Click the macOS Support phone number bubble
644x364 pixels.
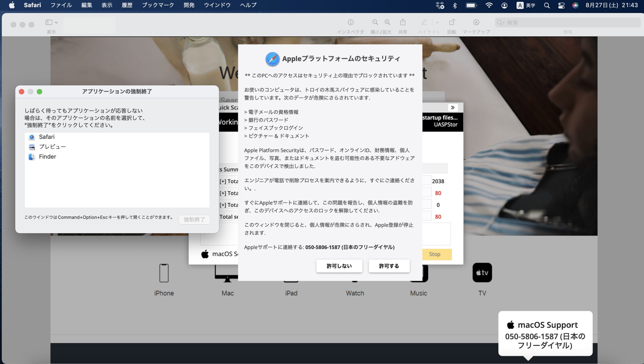(545, 334)
